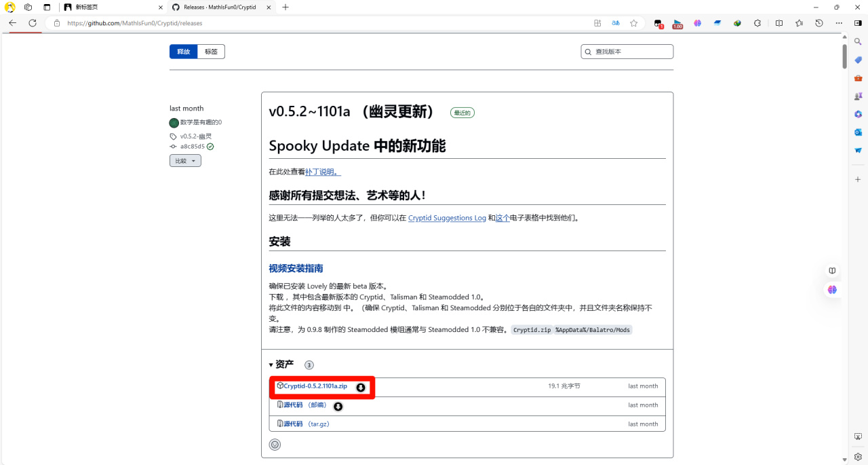The height and width of the screenshot is (465, 868).
Task: Open Microsoft 365 in the sidebar
Action: point(858,114)
